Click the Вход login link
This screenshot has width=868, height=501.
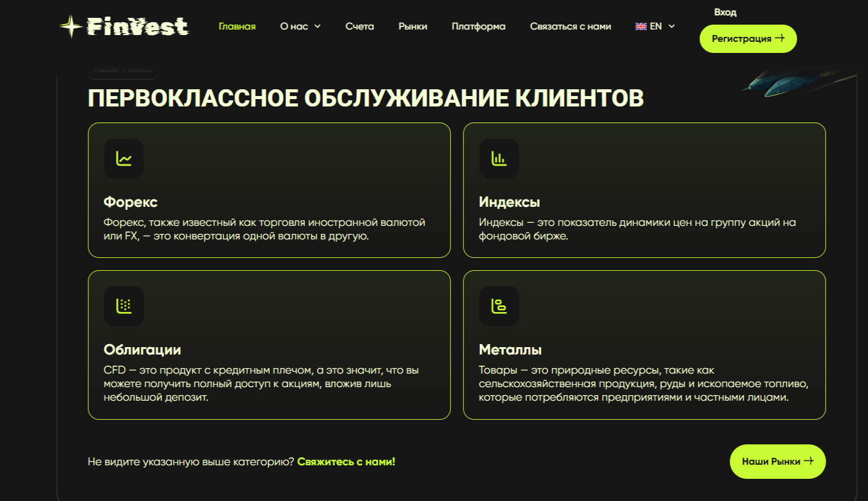[725, 12]
